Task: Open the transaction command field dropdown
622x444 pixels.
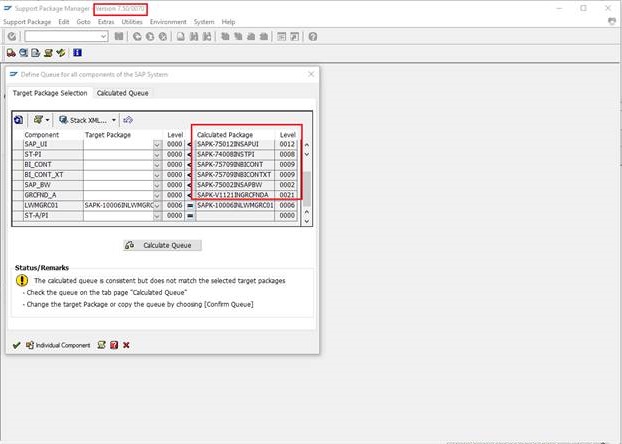Action: [104, 37]
